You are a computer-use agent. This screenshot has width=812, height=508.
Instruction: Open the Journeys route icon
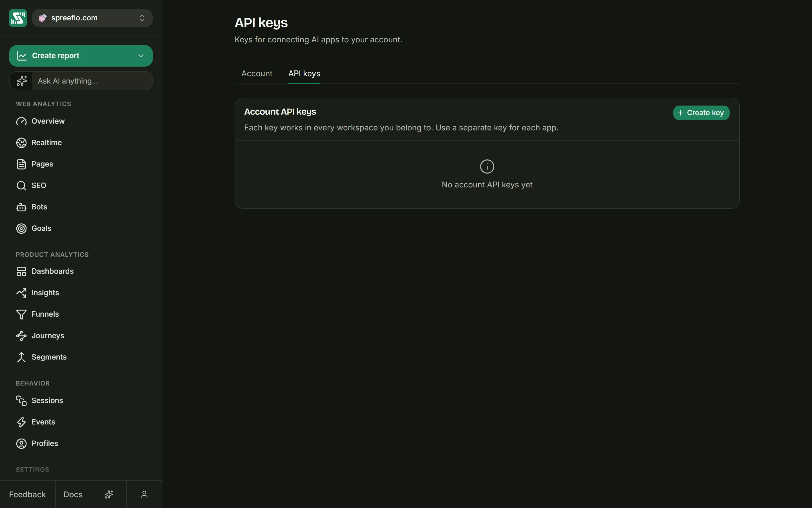tap(21, 336)
